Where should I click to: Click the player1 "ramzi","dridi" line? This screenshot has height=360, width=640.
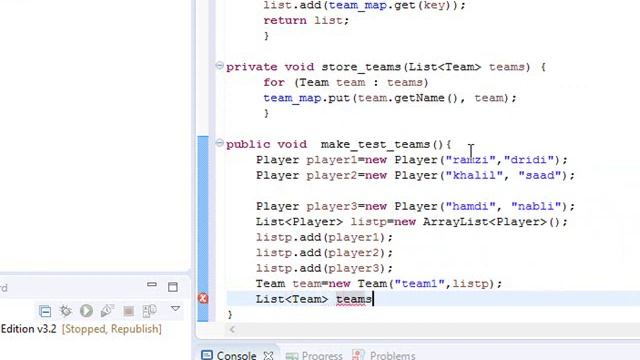click(x=412, y=160)
